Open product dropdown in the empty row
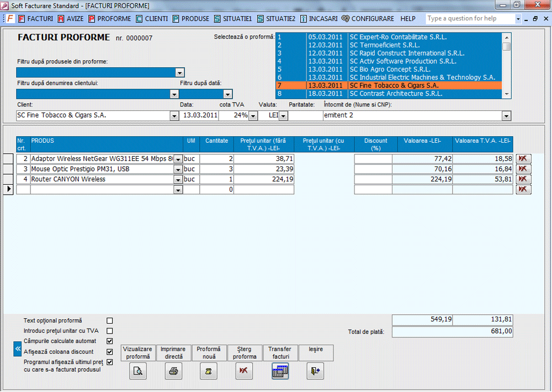Viewport: 552px width, 392px height. (178, 190)
